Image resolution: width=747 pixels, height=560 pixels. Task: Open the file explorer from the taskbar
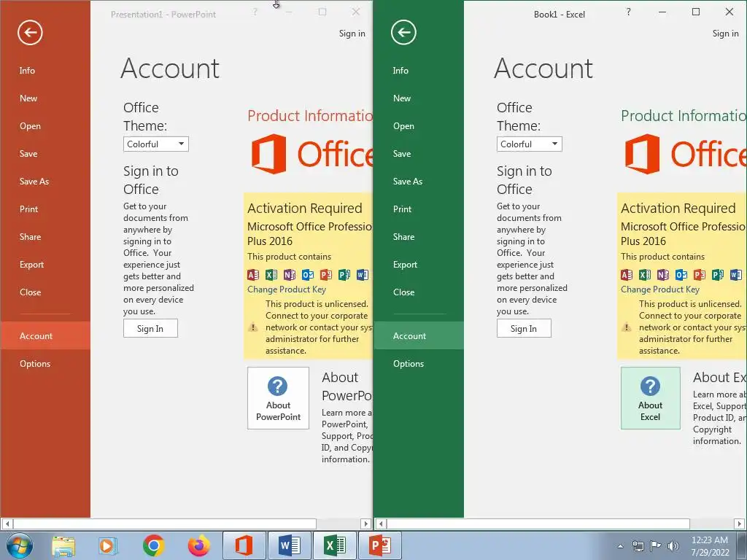(x=63, y=545)
